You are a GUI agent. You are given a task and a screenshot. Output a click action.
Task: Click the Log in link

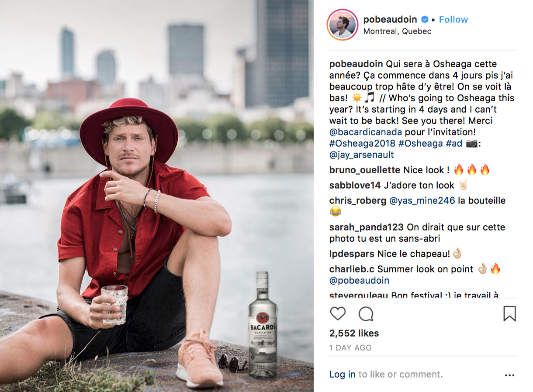point(343,375)
